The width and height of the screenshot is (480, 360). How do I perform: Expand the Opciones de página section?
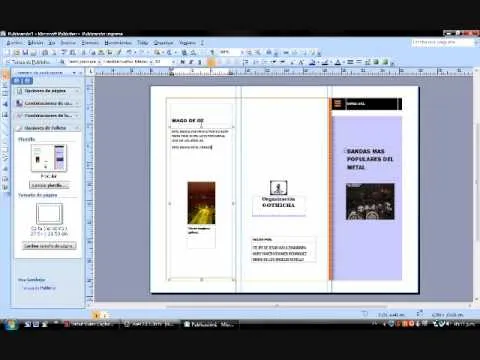48,91
